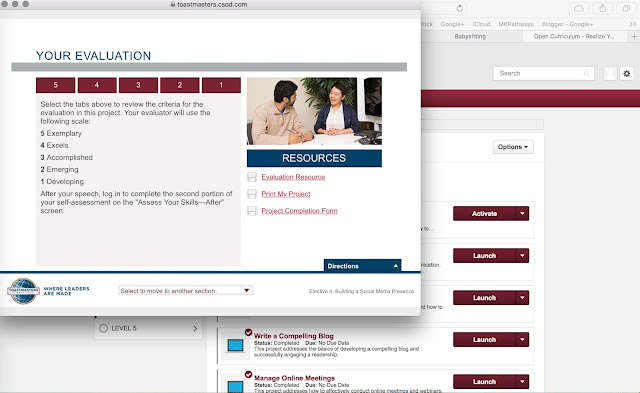Click the photo of two people talking
This screenshot has width=640, height=393.
[314, 111]
